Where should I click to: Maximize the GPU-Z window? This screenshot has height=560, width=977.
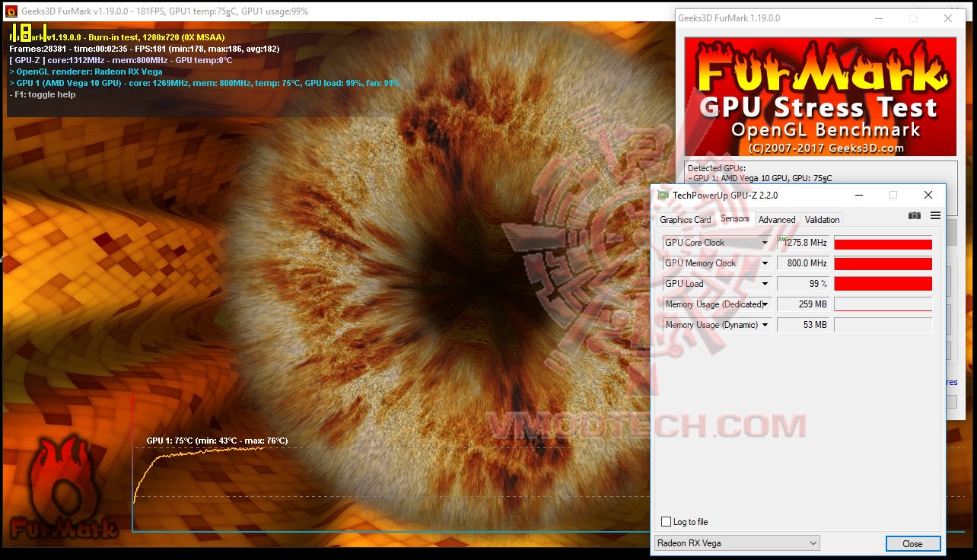[893, 195]
